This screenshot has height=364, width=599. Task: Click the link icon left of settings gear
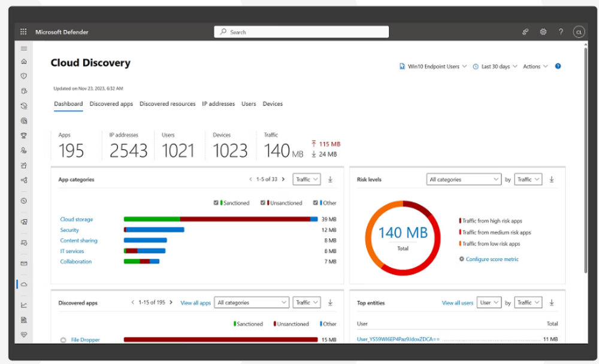(x=525, y=32)
